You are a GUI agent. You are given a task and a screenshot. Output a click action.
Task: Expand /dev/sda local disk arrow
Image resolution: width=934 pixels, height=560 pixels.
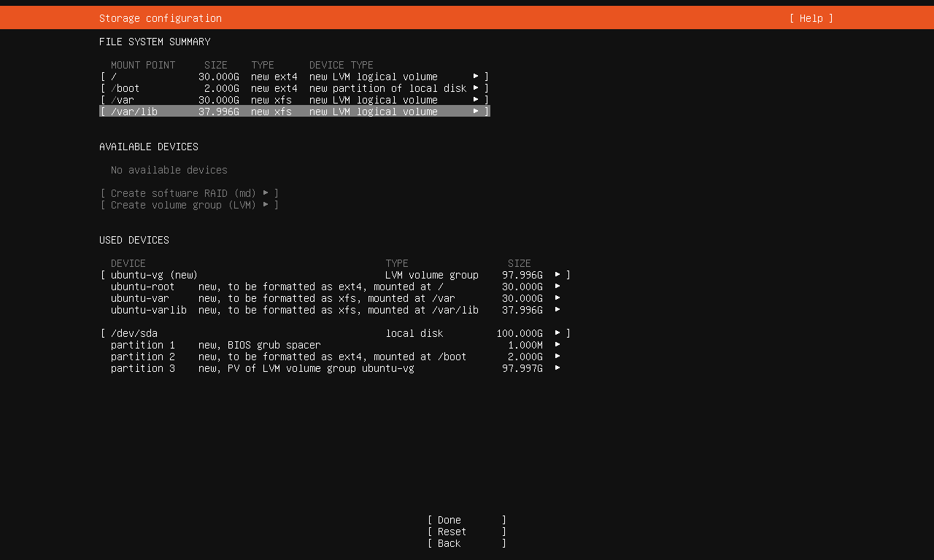click(557, 333)
